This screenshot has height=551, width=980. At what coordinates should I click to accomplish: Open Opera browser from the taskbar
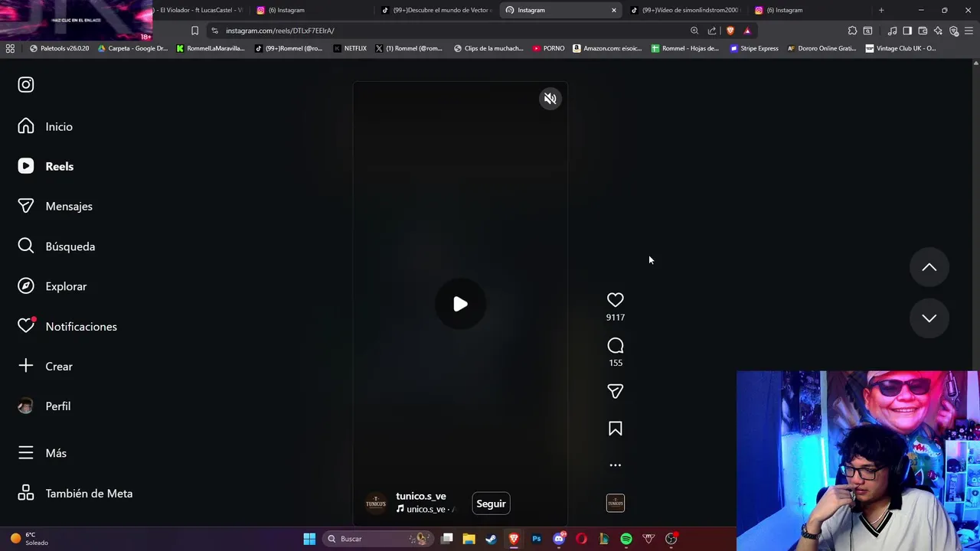tap(581, 539)
